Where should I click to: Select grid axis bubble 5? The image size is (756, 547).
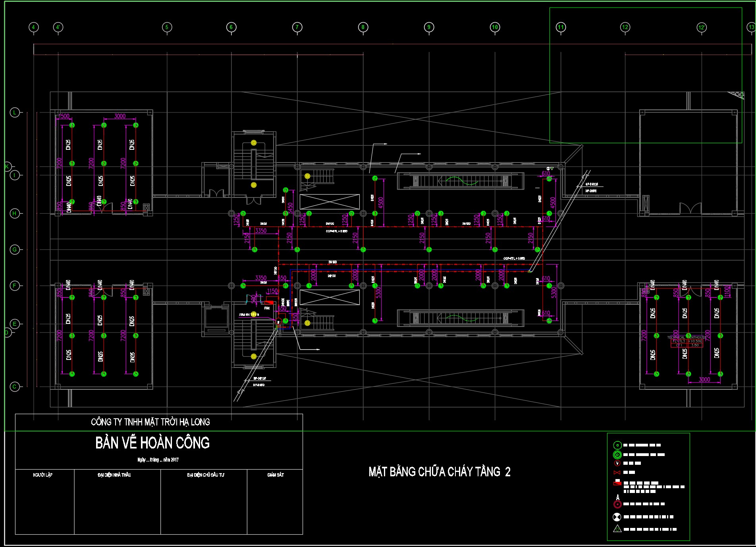(167, 27)
